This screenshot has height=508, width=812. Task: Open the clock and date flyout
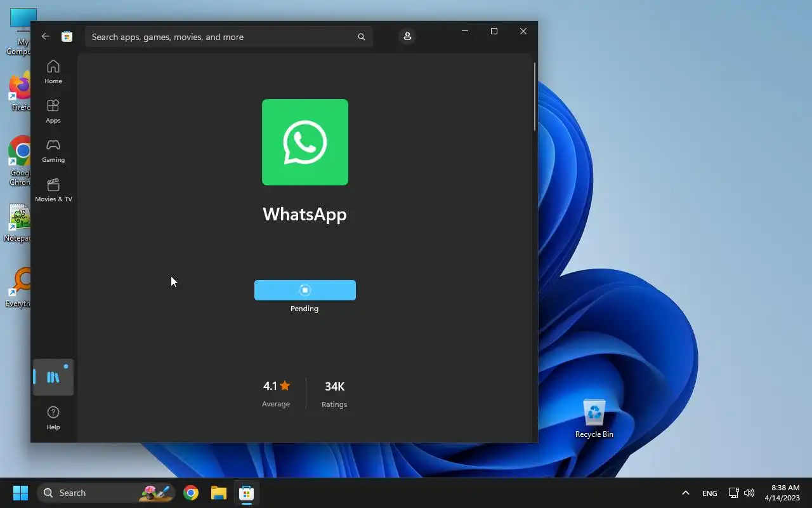pos(782,493)
